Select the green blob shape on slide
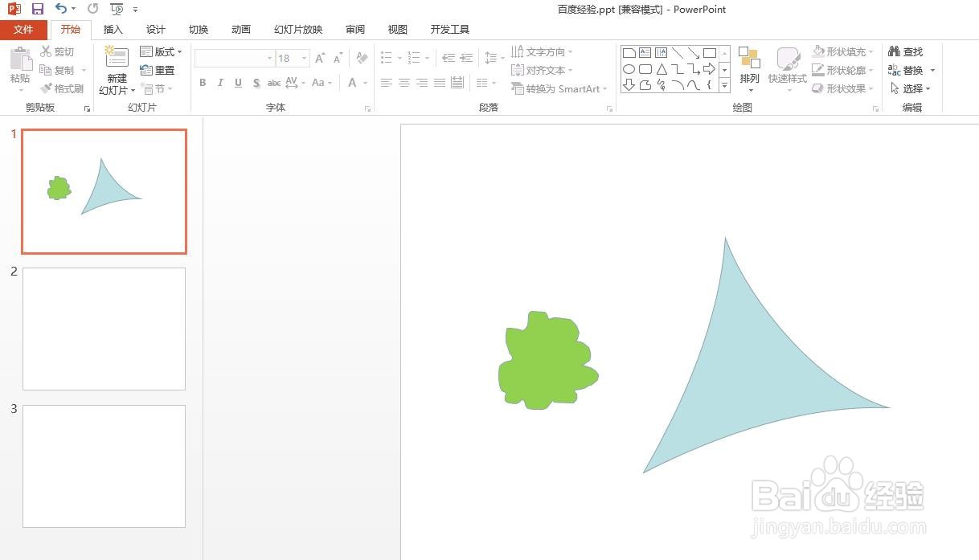Viewport: 979px width, 560px height. pos(547,360)
